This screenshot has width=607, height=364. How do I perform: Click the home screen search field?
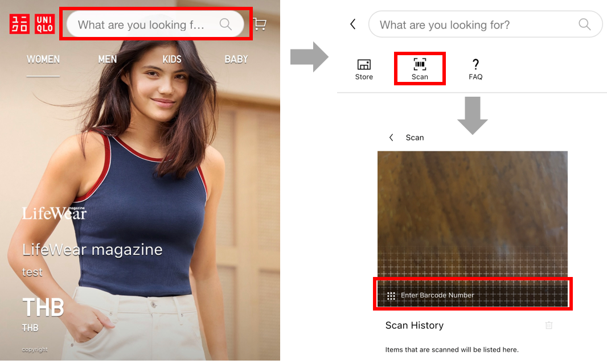pyautogui.click(x=155, y=24)
